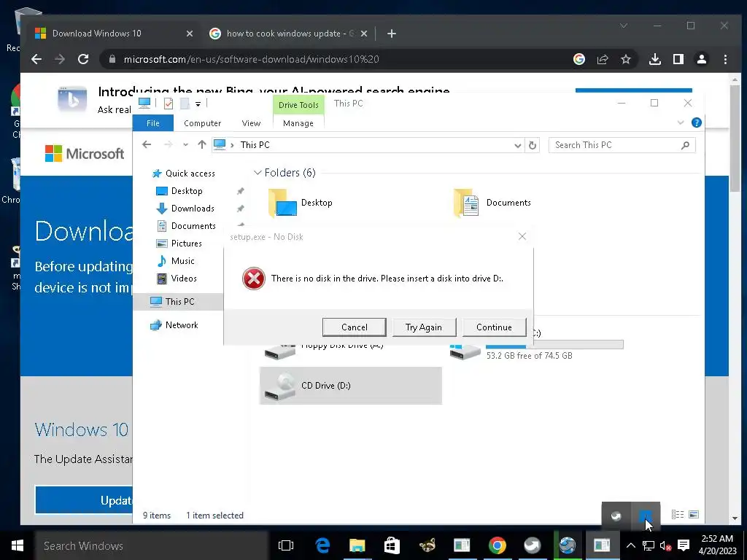Image resolution: width=747 pixels, height=560 pixels.
Task: Click the Chrome address bar URL
Action: [x=251, y=59]
